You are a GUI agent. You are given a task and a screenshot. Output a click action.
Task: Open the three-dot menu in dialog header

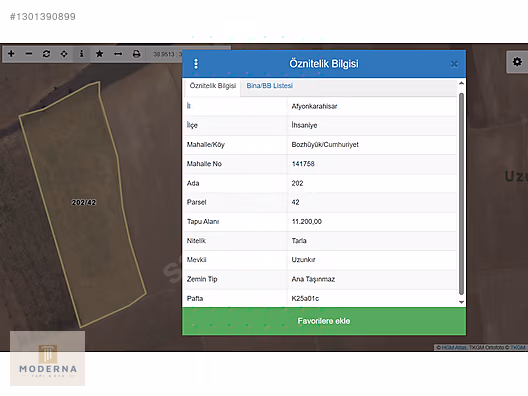196,64
